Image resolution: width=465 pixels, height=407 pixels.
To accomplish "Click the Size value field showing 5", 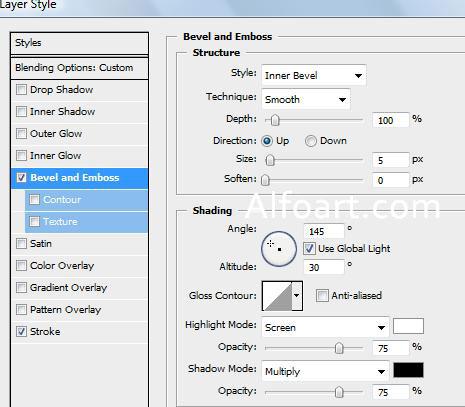I will point(391,160).
